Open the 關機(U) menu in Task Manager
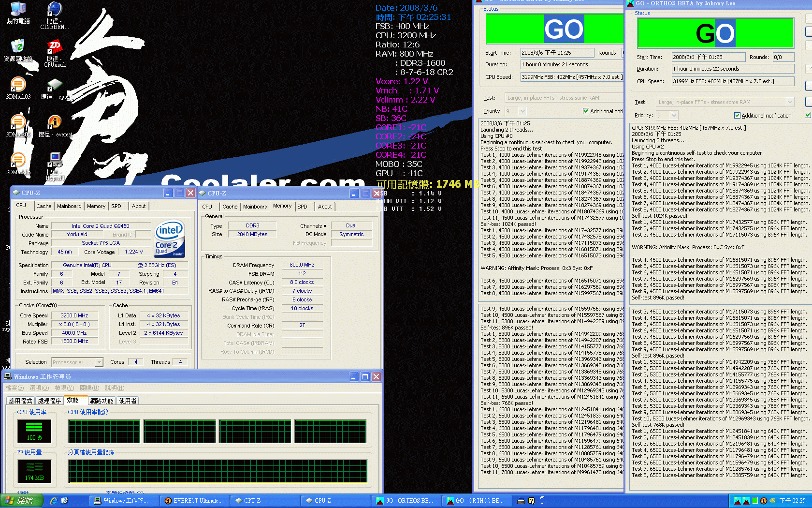Image resolution: width=812 pixels, height=508 pixels. 89,388
